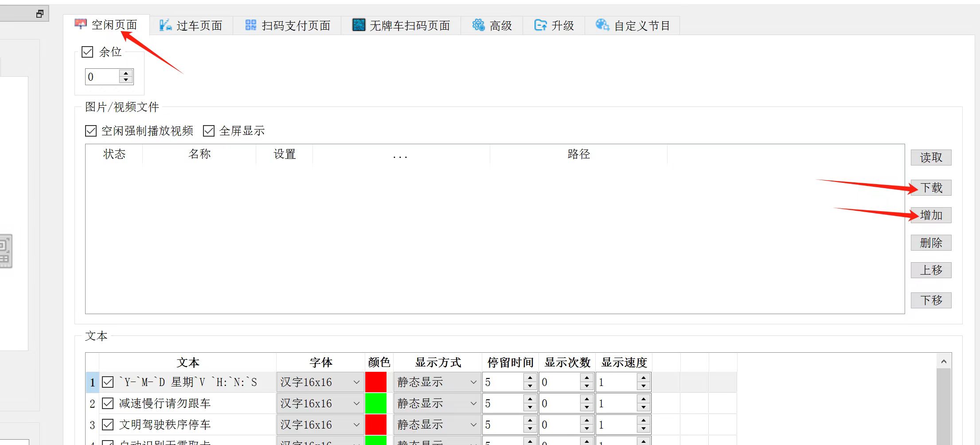The image size is (980, 445).
Task: Click the 删除 button
Action: pos(931,243)
